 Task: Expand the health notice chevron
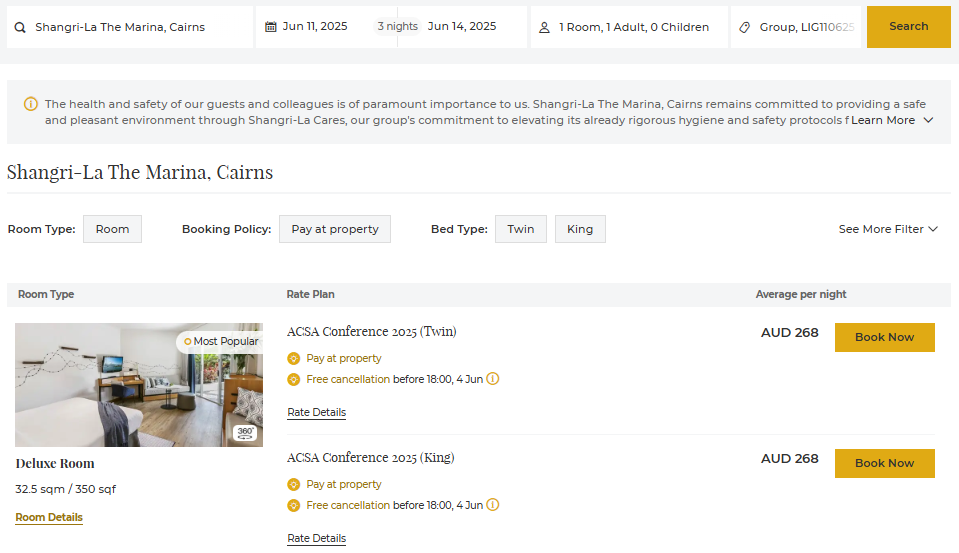click(x=928, y=120)
